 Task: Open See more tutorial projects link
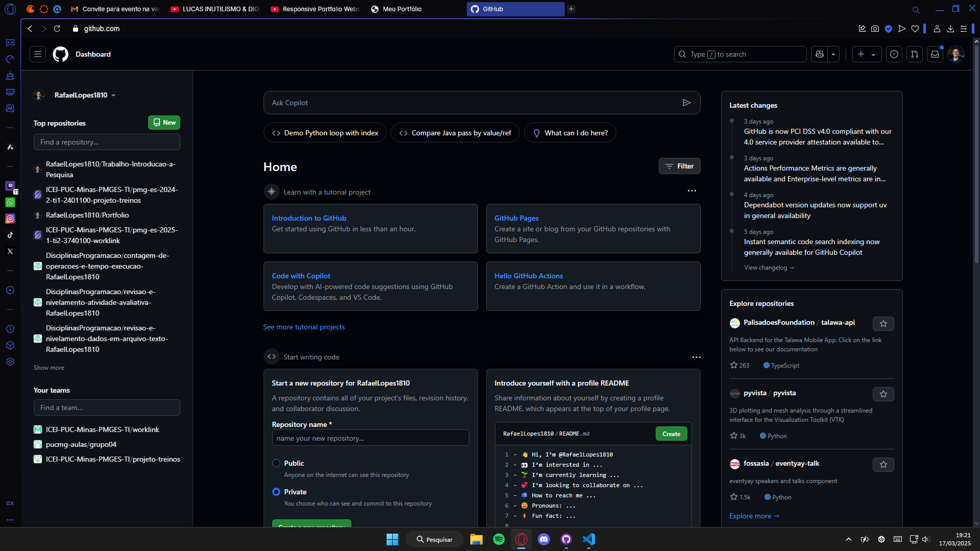point(304,327)
